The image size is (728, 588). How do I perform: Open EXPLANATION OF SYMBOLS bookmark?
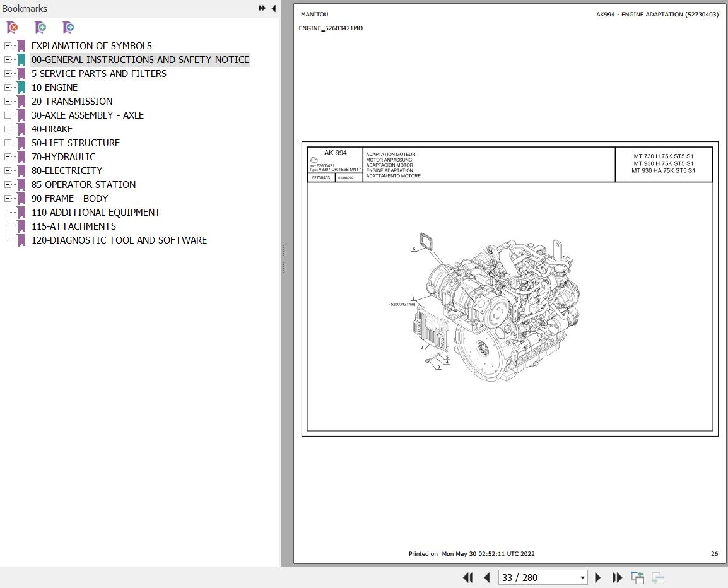(x=91, y=46)
